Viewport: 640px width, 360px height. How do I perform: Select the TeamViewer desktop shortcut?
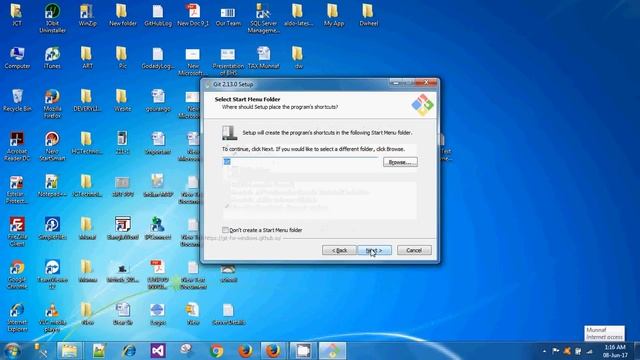(x=52, y=275)
